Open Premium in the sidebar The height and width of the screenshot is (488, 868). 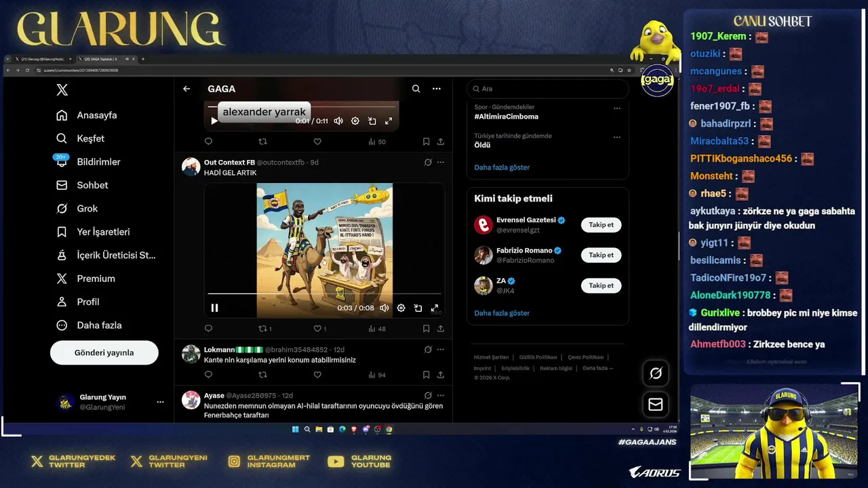tap(85, 279)
